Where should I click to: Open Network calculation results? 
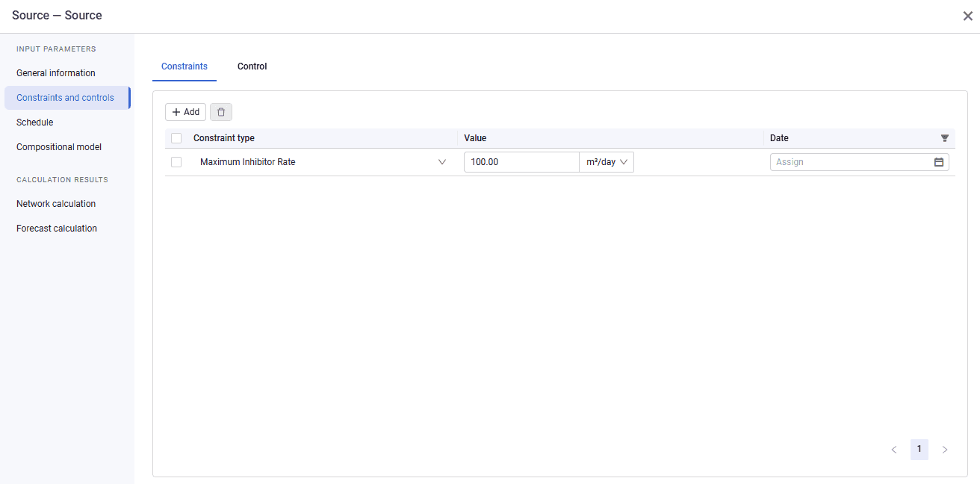point(67,204)
